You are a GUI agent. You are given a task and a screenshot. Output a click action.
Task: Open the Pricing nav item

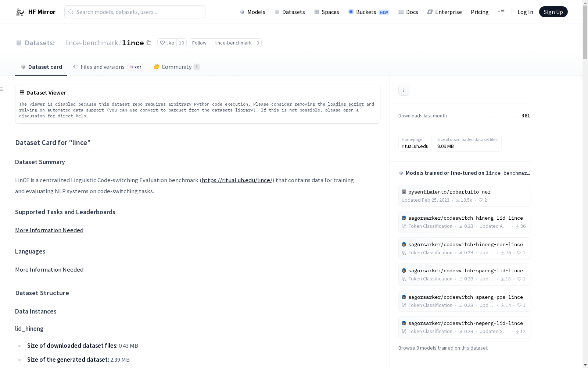[x=480, y=12]
